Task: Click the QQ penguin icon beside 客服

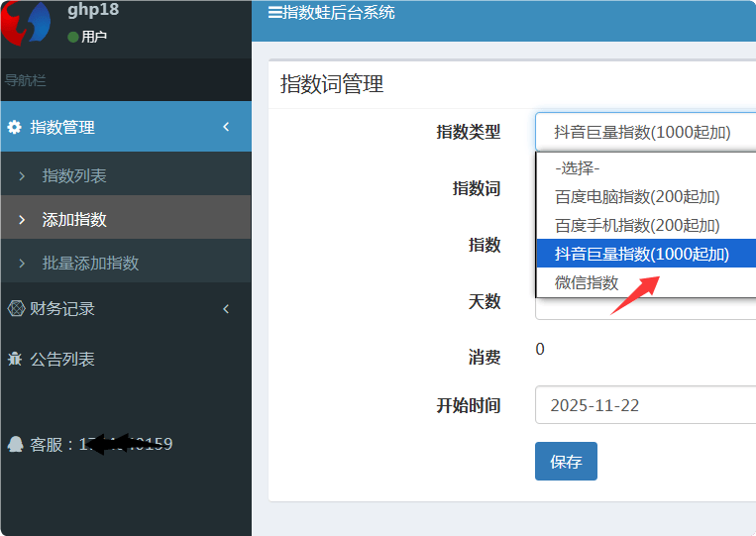Action: [x=15, y=445]
